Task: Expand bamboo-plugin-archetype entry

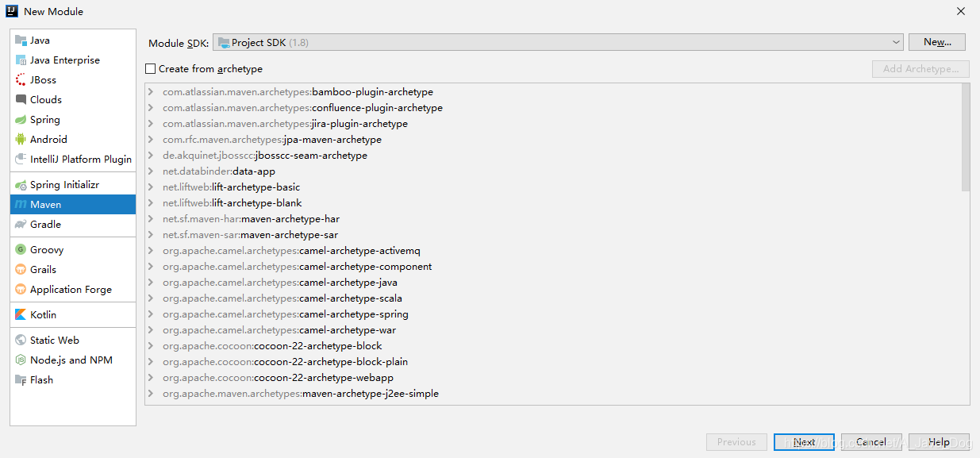Action: [x=151, y=92]
